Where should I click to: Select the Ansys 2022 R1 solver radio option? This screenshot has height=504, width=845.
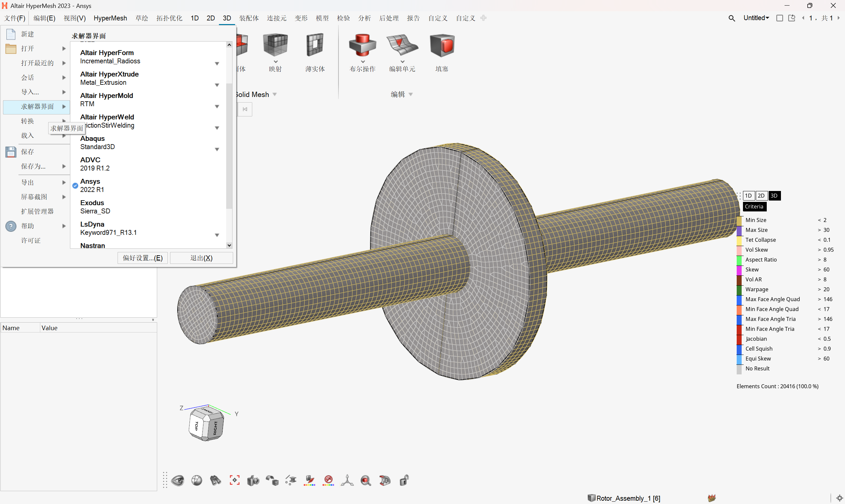[76, 185]
